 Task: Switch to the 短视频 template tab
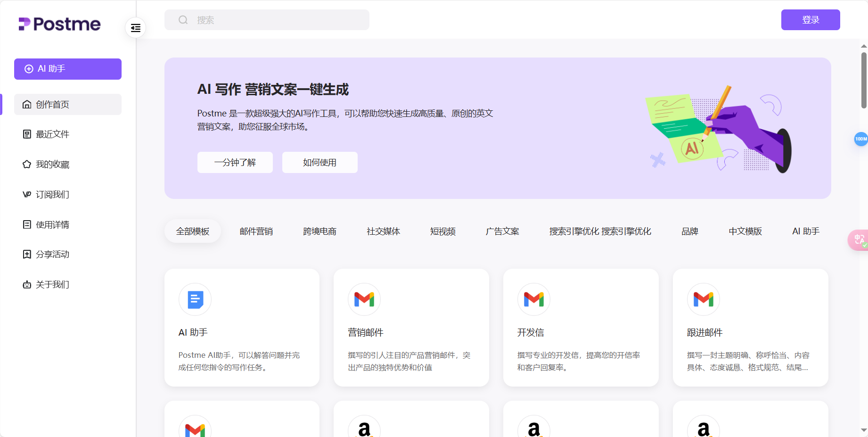coord(442,231)
